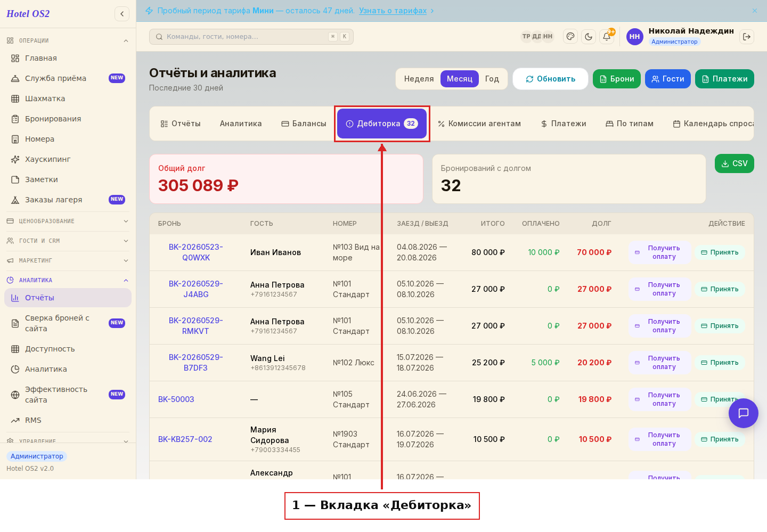Click the НН user avatar
This screenshot has width=767, height=532.
(635, 37)
